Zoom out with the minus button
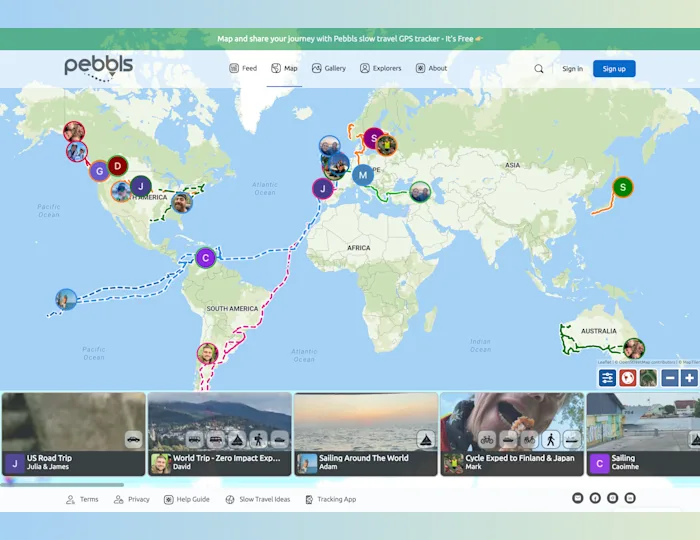The width and height of the screenshot is (700, 540). (670, 378)
